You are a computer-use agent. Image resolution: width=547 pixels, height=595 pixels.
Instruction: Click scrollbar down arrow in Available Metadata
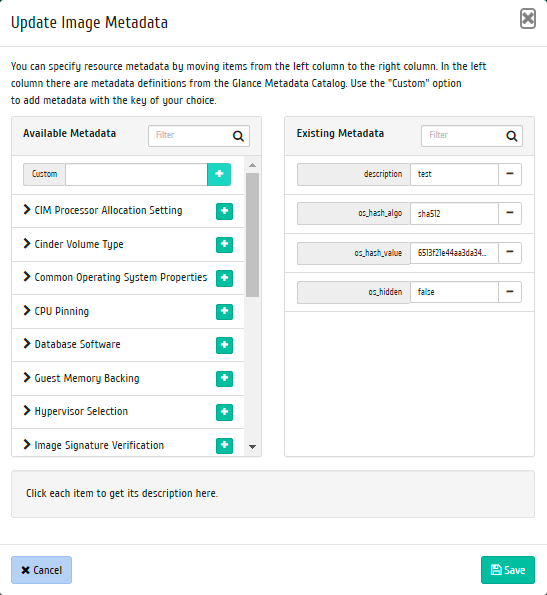tap(252, 447)
